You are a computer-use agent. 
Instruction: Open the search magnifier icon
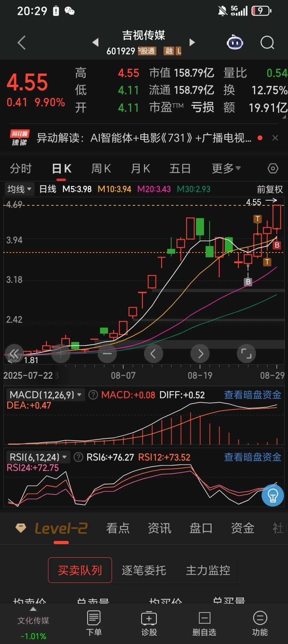tap(267, 42)
